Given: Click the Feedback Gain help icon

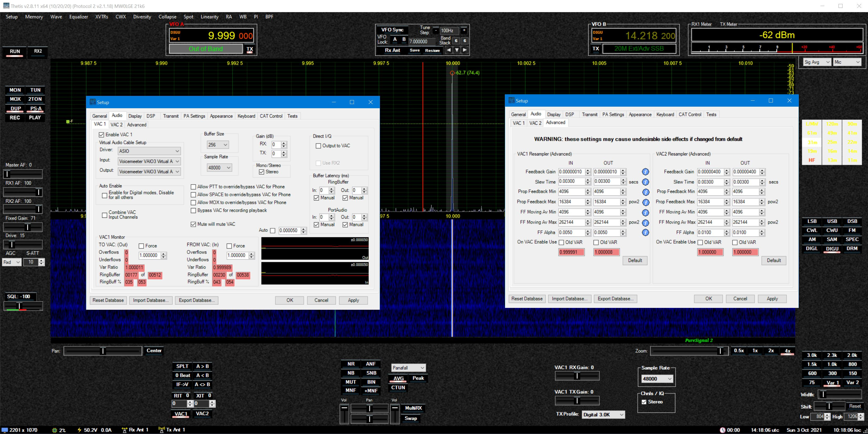Looking at the screenshot, I should tap(645, 172).
